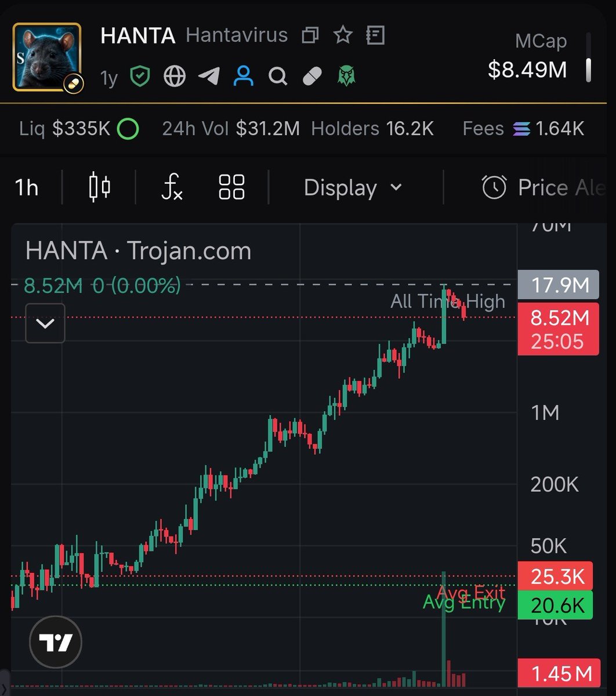Open the fx indicators icon
Image resolution: width=616 pixels, height=696 pixels.
click(172, 188)
